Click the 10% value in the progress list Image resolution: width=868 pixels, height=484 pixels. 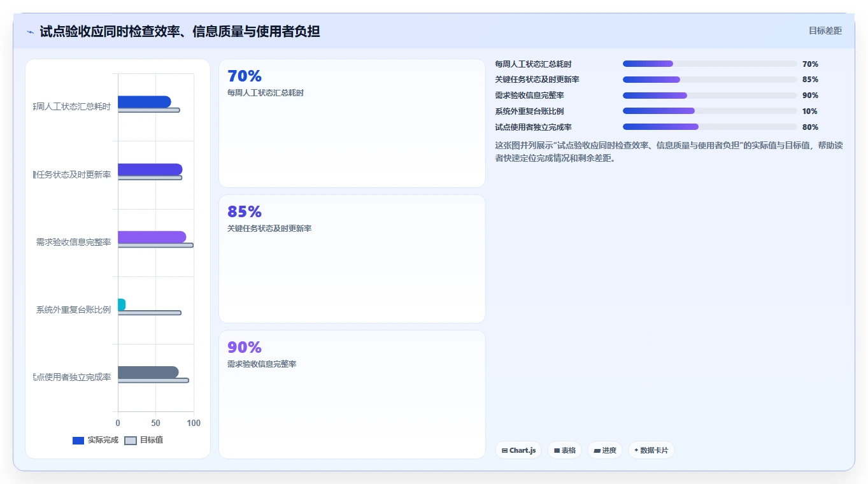(810, 111)
